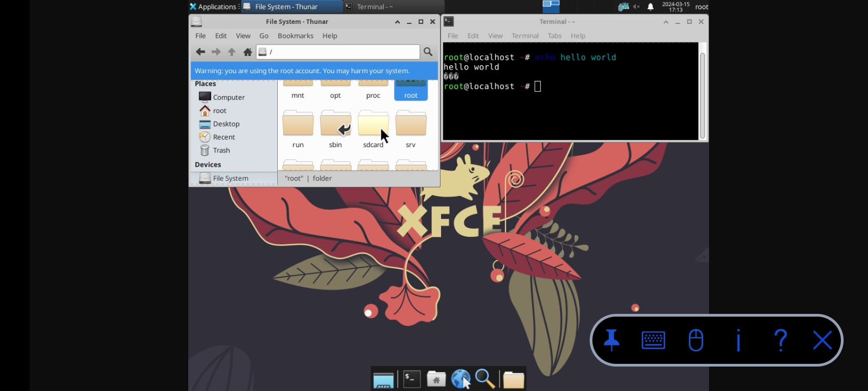Select the mnt folder
Image resolution: width=868 pixels, height=391 pixels.
pyautogui.click(x=298, y=90)
